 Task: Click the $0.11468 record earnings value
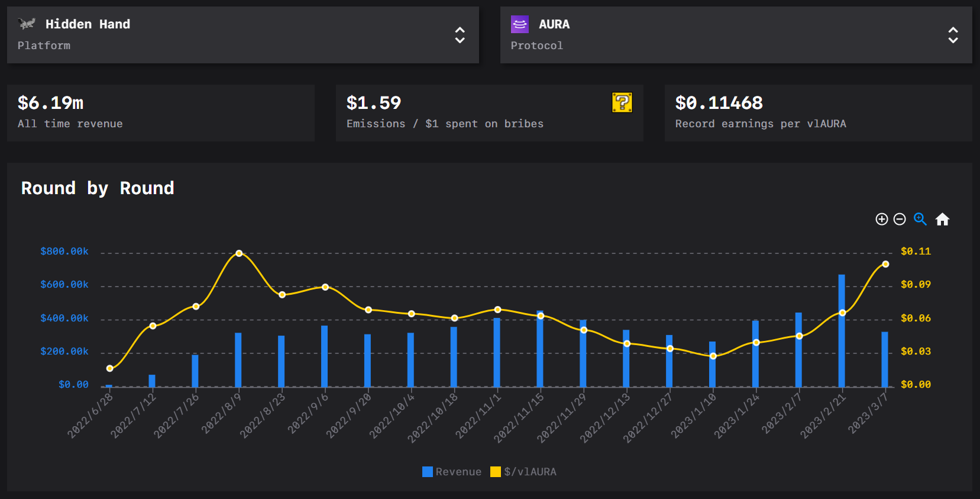(719, 103)
